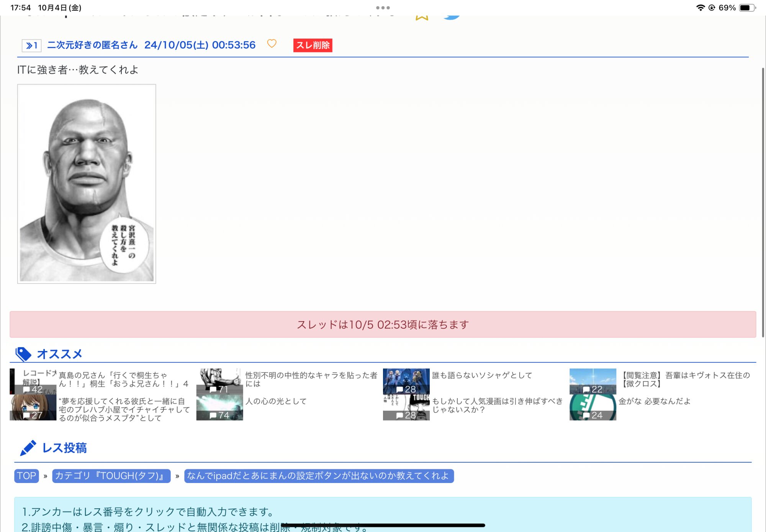Open 性別不明の中性的なキャラ thread link

(x=311, y=379)
